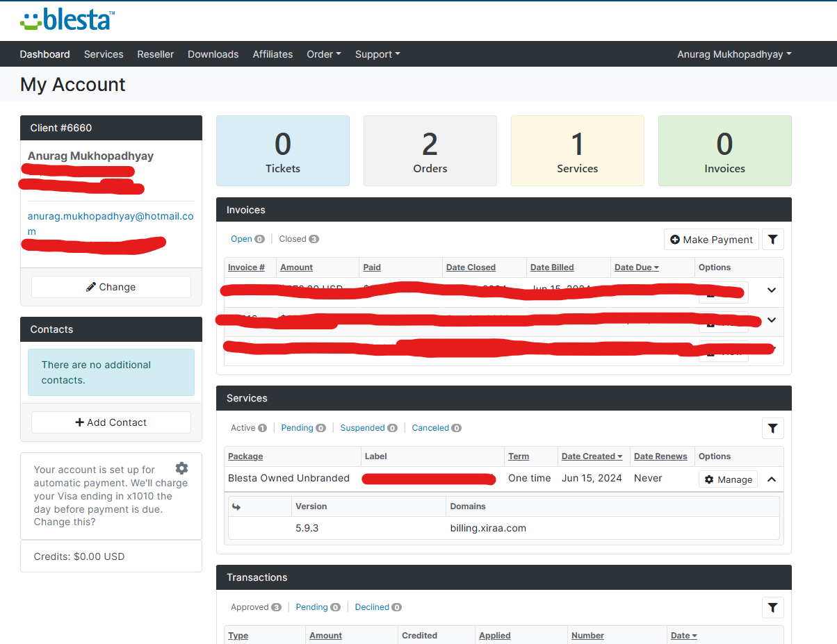Sort transactions by Number column
837x644 pixels.
coord(587,636)
